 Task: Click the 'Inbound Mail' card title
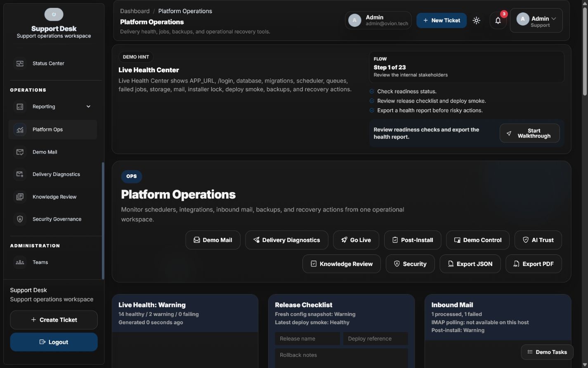tap(452, 305)
